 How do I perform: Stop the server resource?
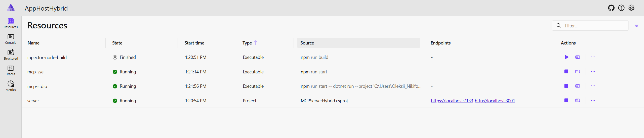[566, 100]
